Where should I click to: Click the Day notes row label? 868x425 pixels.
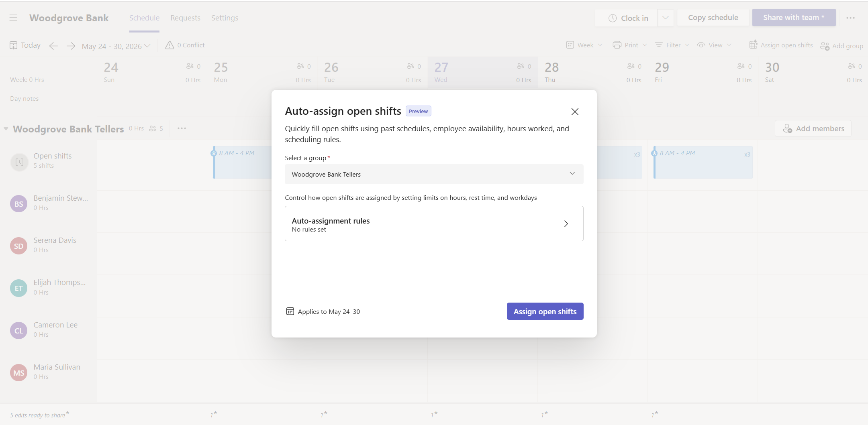click(x=25, y=99)
